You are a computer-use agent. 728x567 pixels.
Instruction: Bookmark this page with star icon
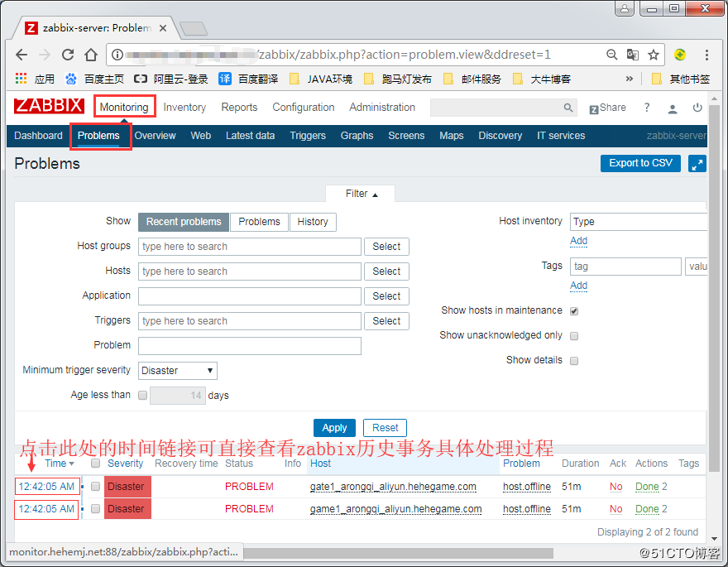click(654, 55)
